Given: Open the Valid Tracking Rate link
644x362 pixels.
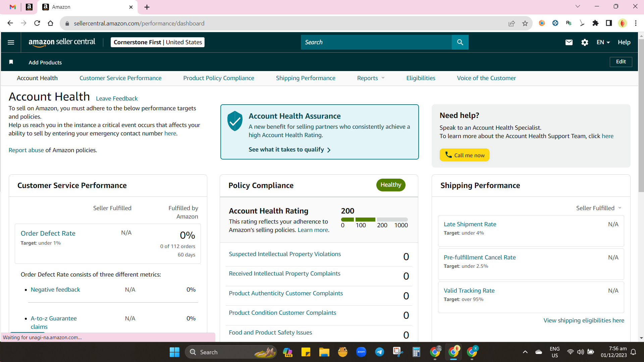Looking at the screenshot, I should coord(469,291).
